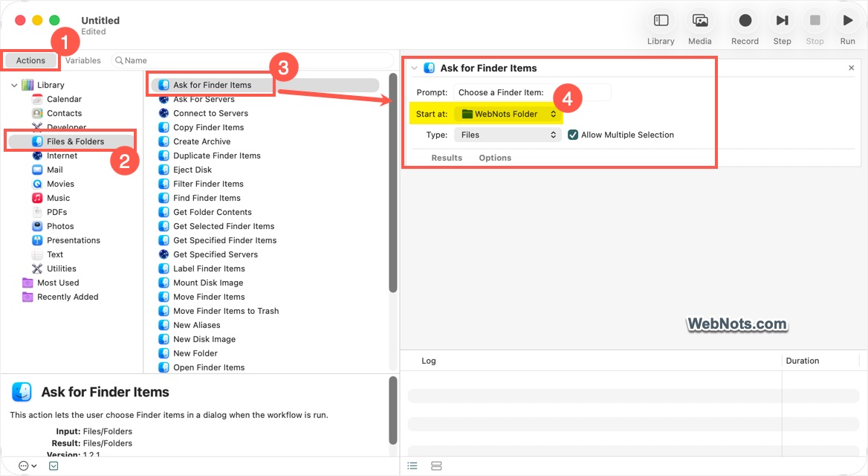
Task: Show the log list view icon
Action: [x=412, y=466]
